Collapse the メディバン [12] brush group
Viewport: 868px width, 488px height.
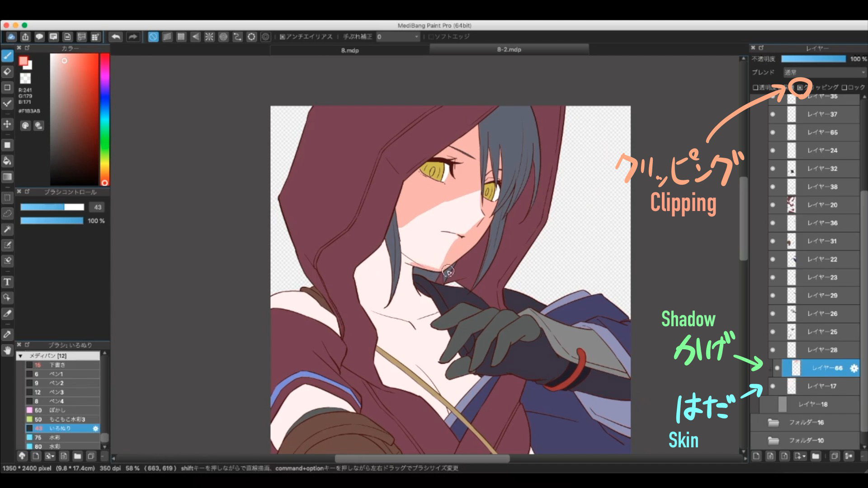[20, 356]
